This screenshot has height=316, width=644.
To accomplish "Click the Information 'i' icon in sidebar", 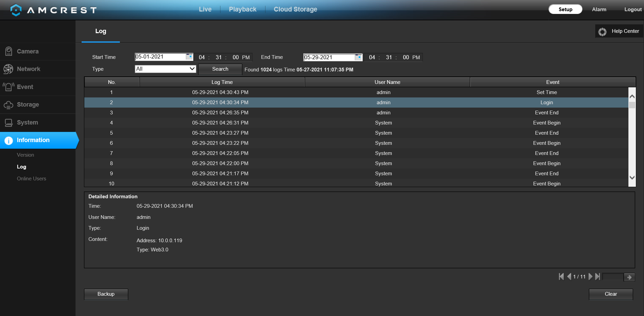I will click(8, 140).
